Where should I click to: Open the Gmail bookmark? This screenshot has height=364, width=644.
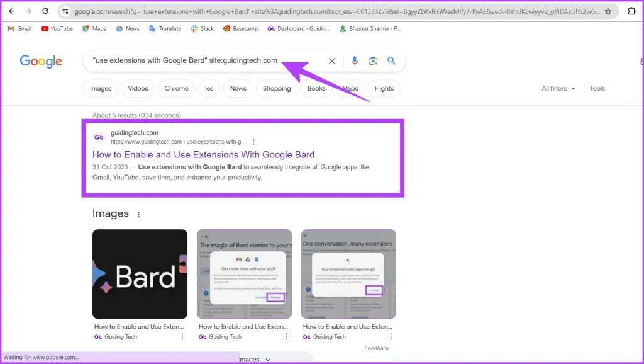coord(19,28)
